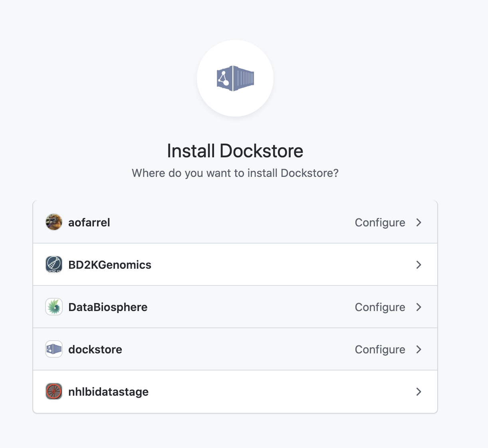
Task: Expand the aofarrel row chevron arrow
Action: (419, 222)
